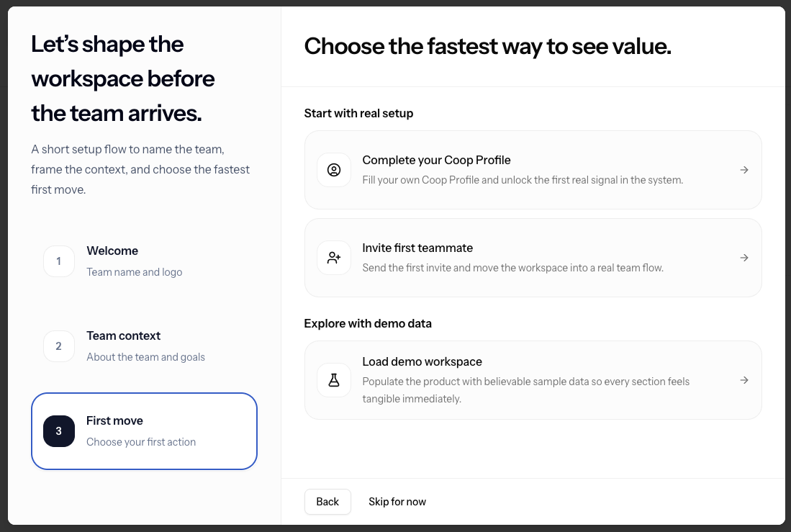Click the arrow on Invite first teammate card

point(743,258)
